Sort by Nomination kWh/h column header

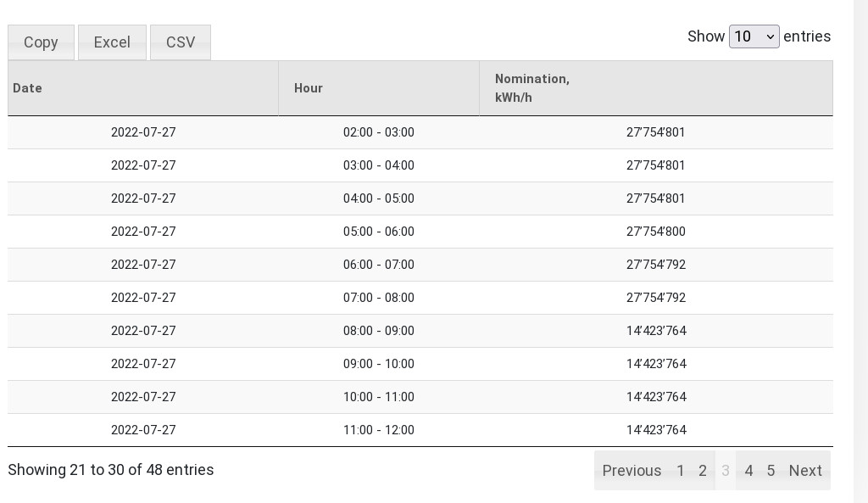pos(655,88)
